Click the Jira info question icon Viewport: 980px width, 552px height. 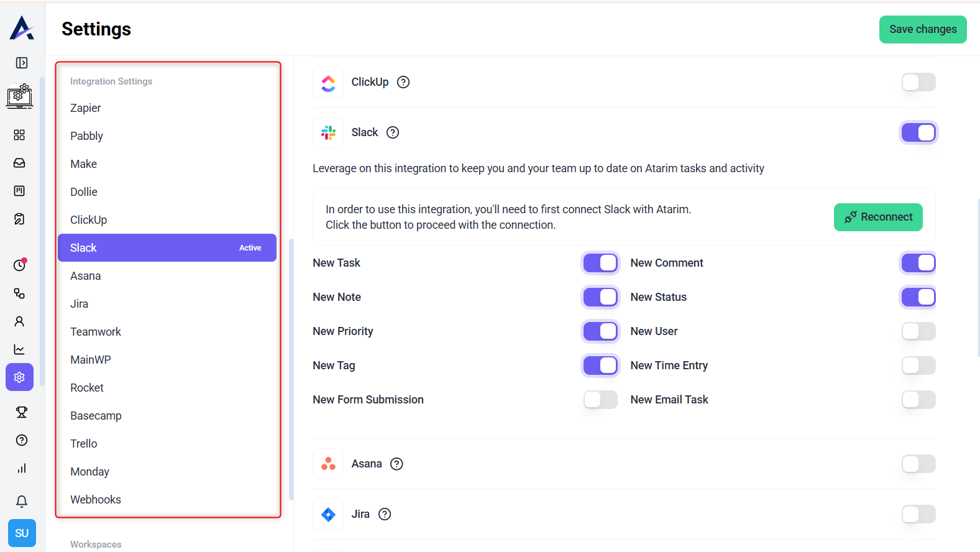point(385,514)
